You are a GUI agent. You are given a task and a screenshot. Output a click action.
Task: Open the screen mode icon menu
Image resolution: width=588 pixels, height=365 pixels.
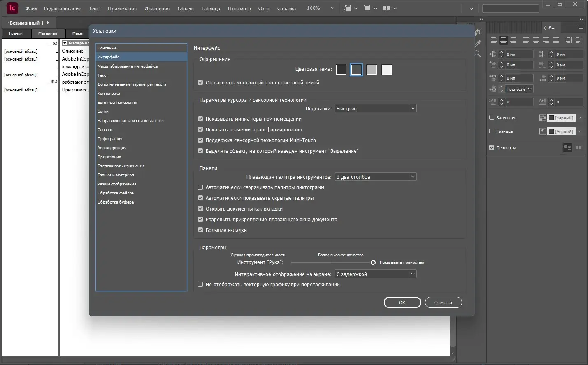pyautogui.click(x=367, y=8)
